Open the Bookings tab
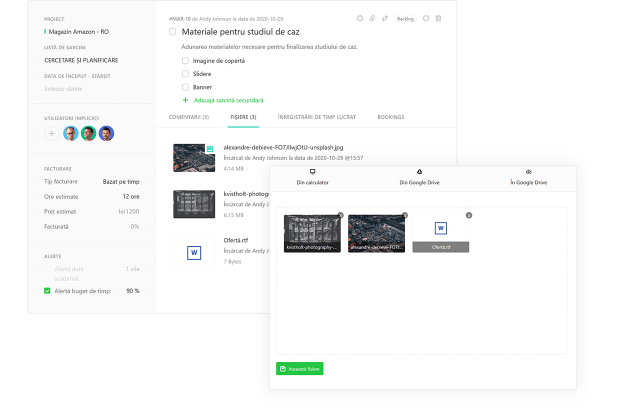 click(391, 117)
